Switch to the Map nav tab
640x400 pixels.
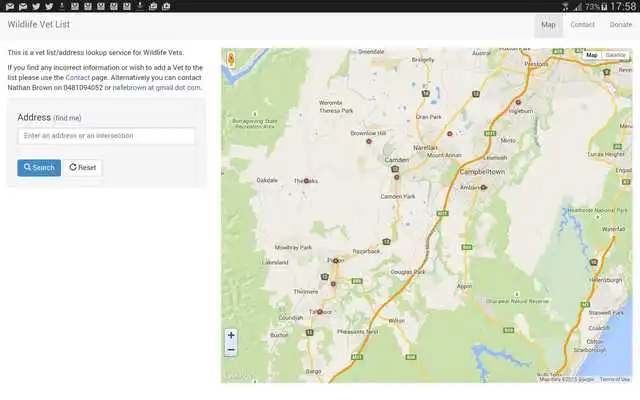pyautogui.click(x=548, y=25)
